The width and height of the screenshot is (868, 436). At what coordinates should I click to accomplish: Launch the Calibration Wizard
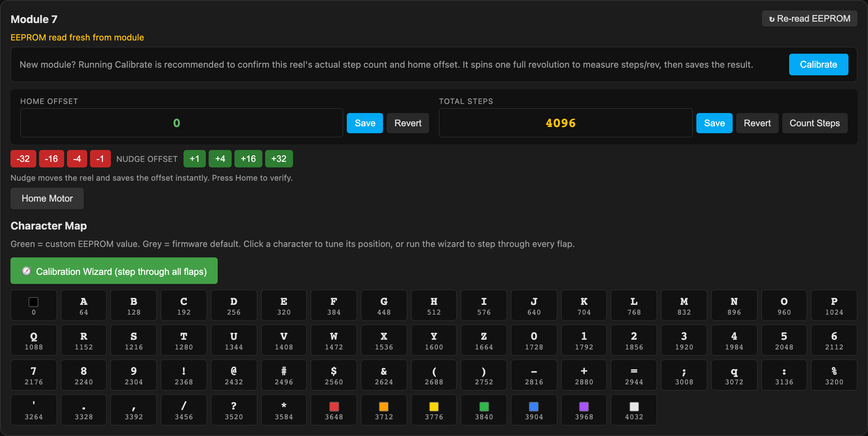point(114,271)
